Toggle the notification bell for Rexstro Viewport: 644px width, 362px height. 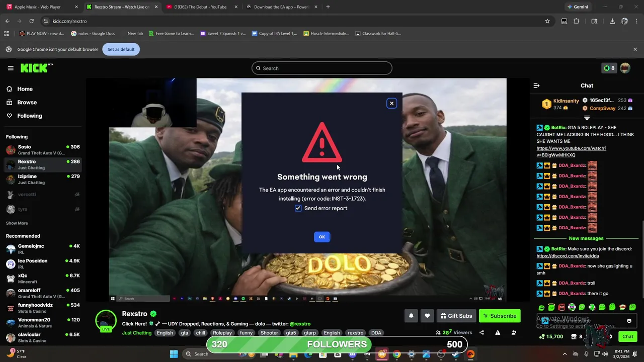click(x=411, y=316)
